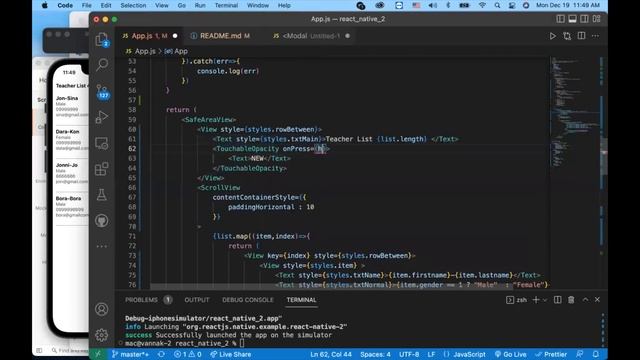
Task: Change indentation via Spaces: 4
Action: pos(375,354)
